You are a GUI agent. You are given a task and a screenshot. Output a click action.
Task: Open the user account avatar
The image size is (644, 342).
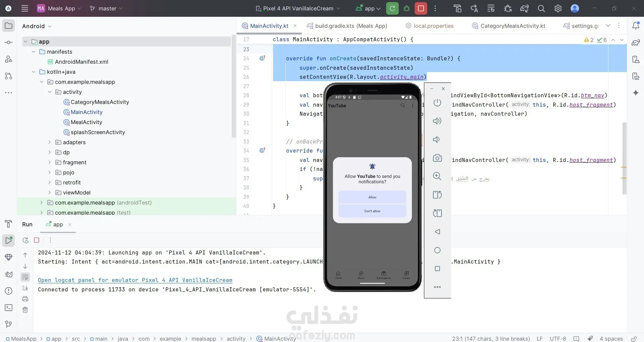575,8
